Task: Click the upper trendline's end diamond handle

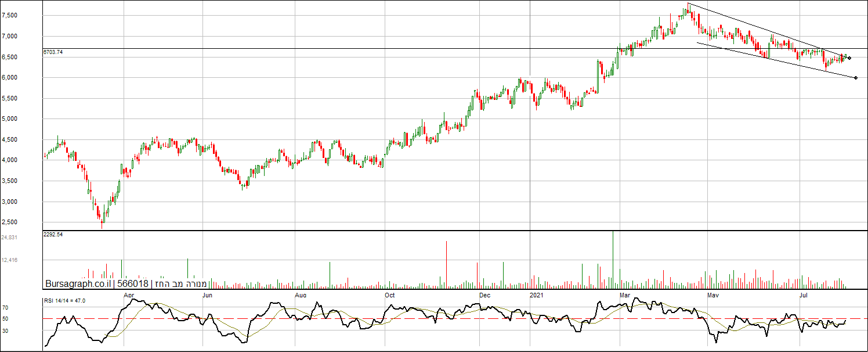Action: 849,58
